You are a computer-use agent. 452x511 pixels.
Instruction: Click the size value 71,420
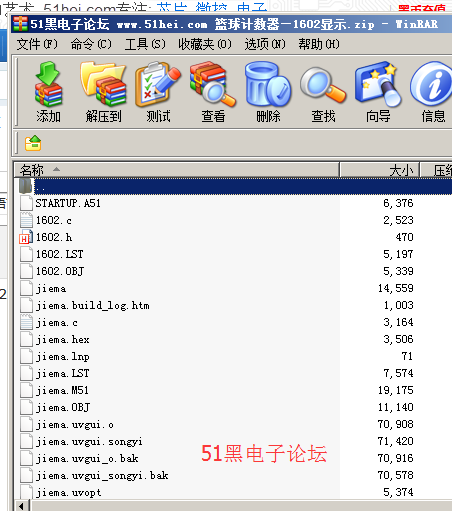coord(396,441)
